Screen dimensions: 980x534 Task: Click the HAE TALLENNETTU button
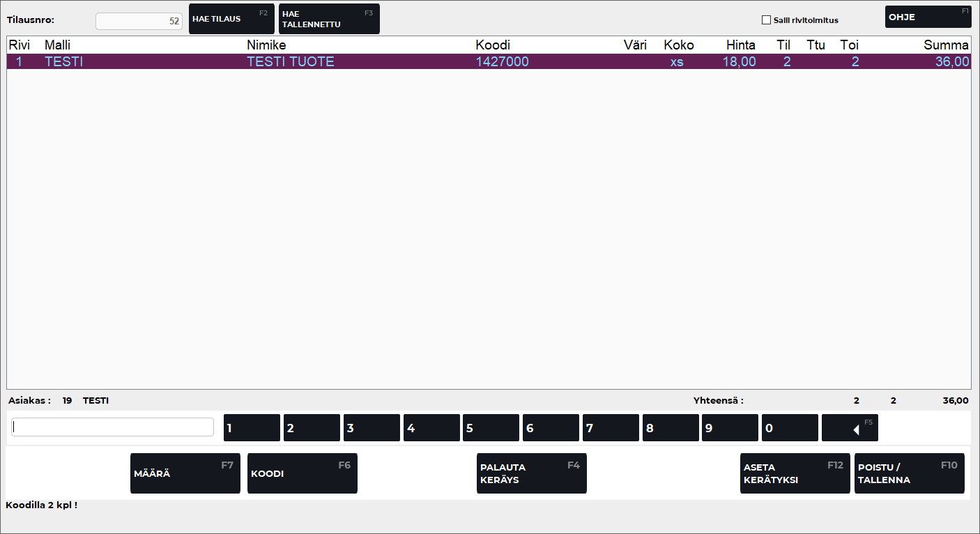[x=329, y=19]
